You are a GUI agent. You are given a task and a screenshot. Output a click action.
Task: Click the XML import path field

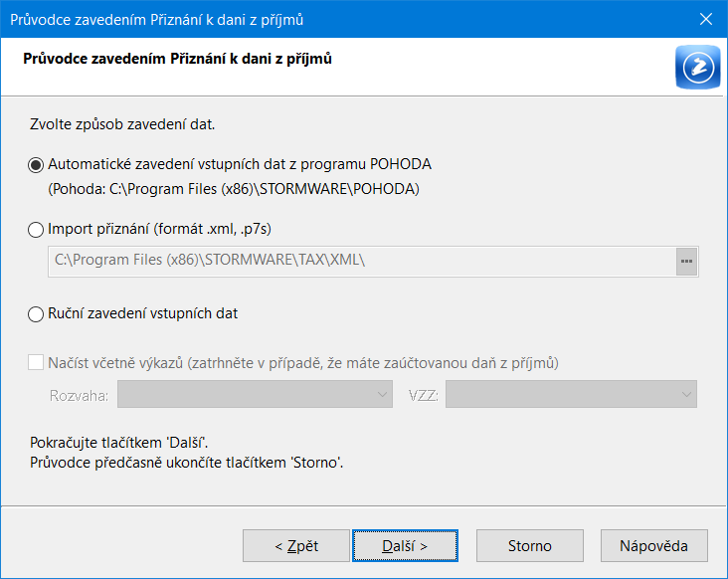(x=362, y=262)
